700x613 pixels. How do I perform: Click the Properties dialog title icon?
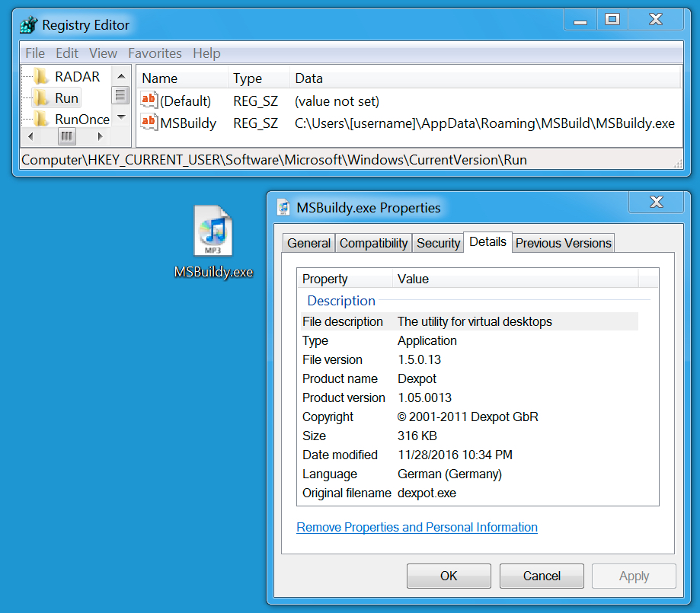[284, 208]
